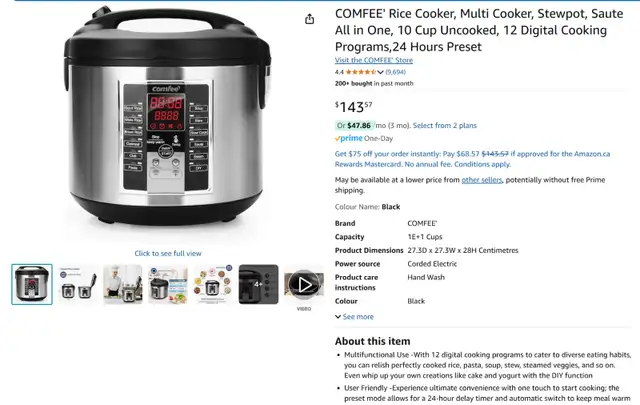Viewport: 640px width, 405px height.
Task: Click the other sellers link
Action: point(482,180)
